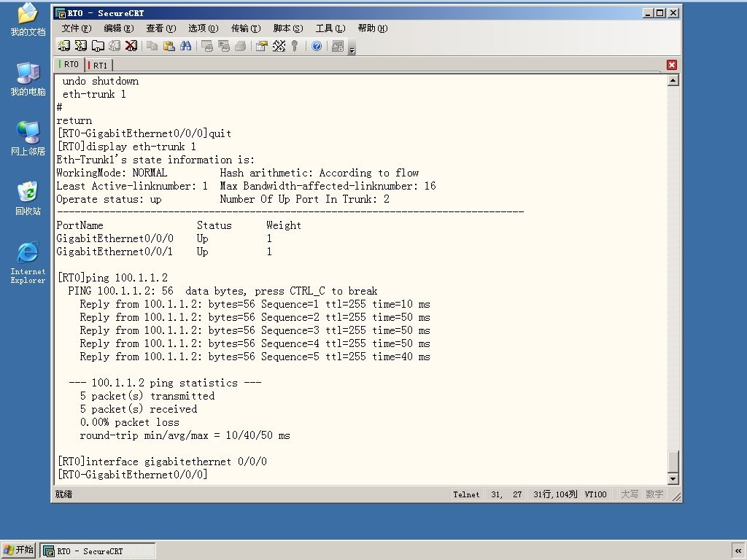Screen dimensions: 747x560
Task: Click the Print Screen toolbar icon
Action: click(x=206, y=46)
